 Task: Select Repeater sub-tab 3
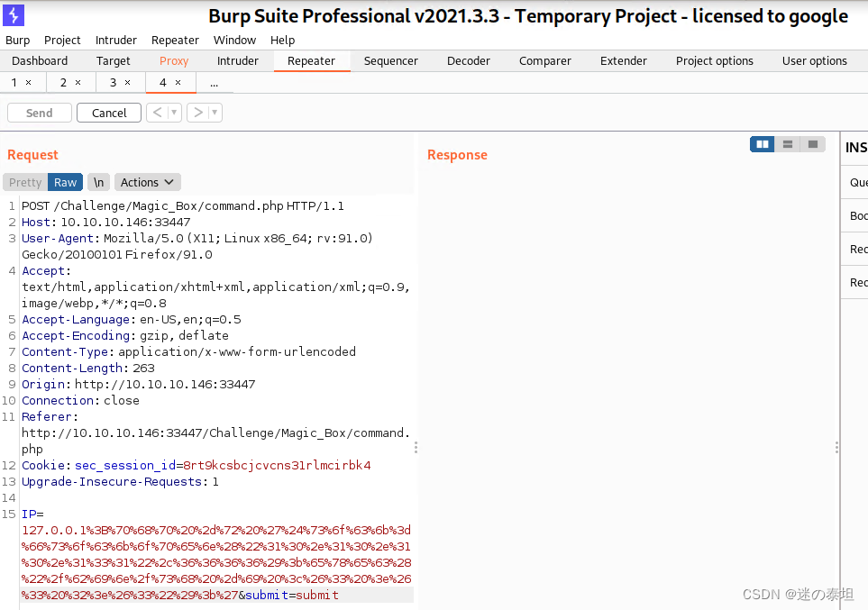click(113, 83)
